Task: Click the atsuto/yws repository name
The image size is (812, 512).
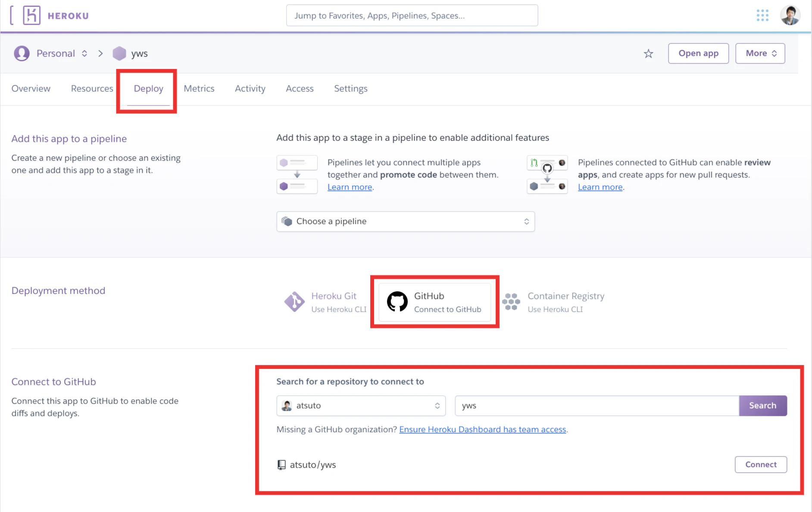Action: 313,465
